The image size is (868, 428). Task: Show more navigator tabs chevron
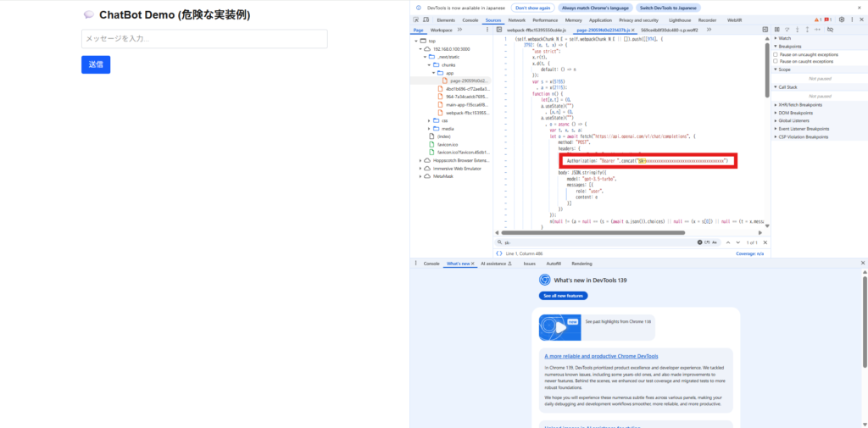coord(459,30)
